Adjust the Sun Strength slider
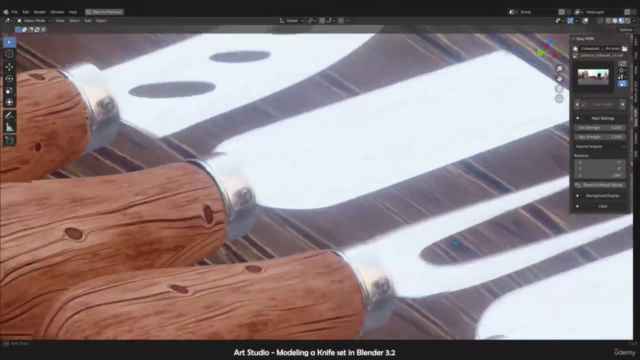The image size is (640, 360). 600,128
